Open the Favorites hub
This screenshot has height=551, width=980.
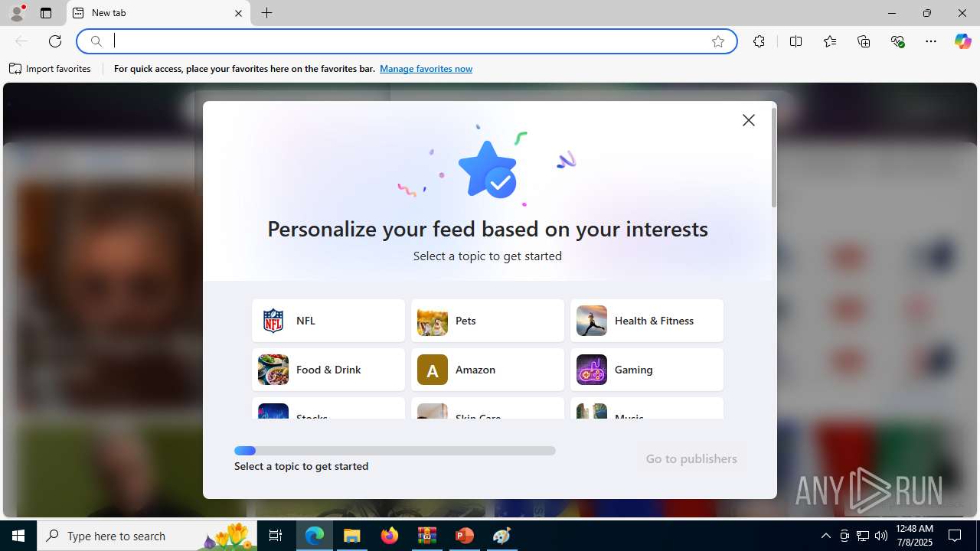[x=830, y=41]
